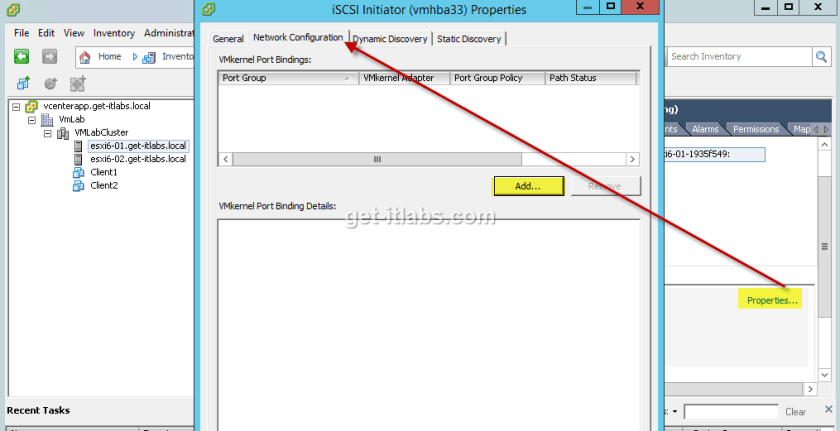Viewport: 840px width, 431px height.
Task: Click the port bindings scroll right arrow
Action: [x=633, y=160]
